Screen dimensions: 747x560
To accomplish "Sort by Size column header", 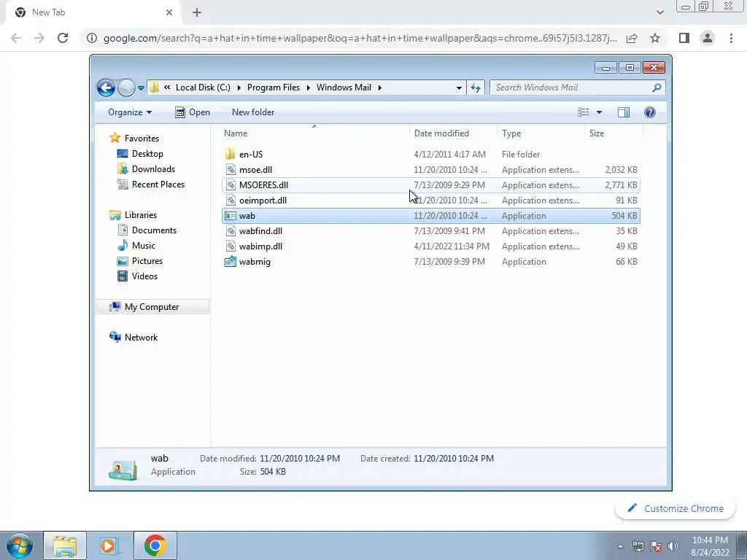I will (x=614, y=133).
